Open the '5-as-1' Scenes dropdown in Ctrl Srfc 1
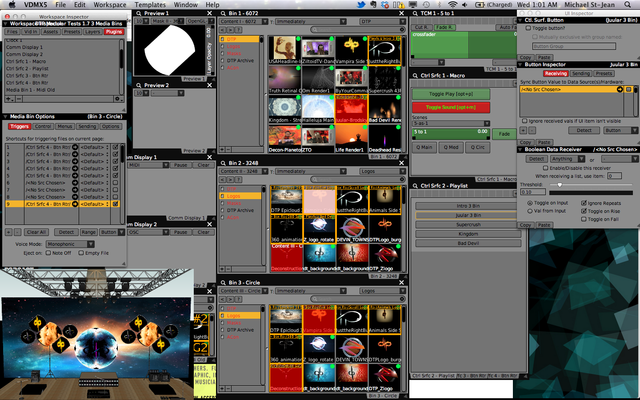 click(451, 123)
